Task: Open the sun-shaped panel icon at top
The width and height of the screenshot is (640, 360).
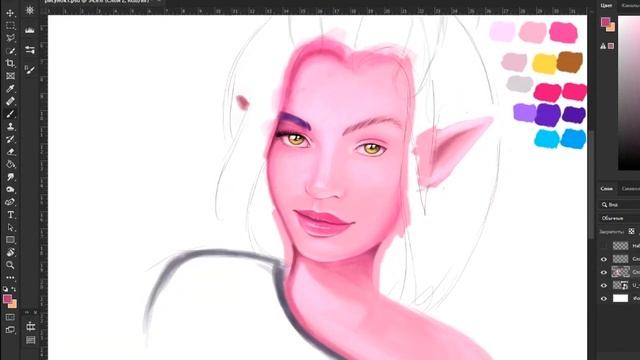Action: click(x=30, y=10)
